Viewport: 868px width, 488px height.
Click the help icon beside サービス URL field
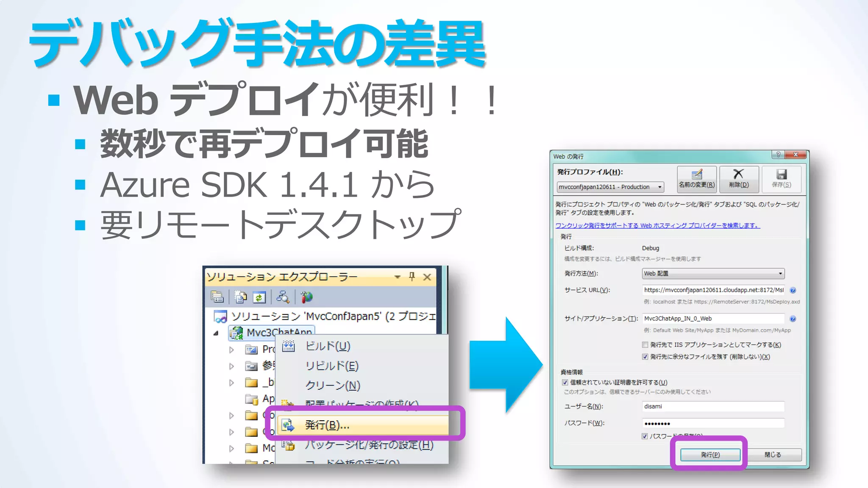click(x=793, y=290)
